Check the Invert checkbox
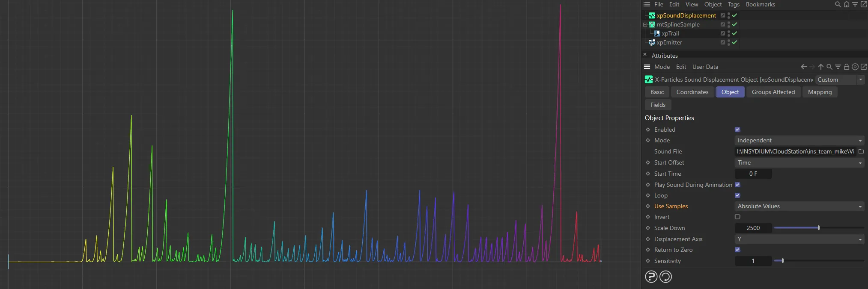The height and width of the screenshot is (289, 868). 737,217
